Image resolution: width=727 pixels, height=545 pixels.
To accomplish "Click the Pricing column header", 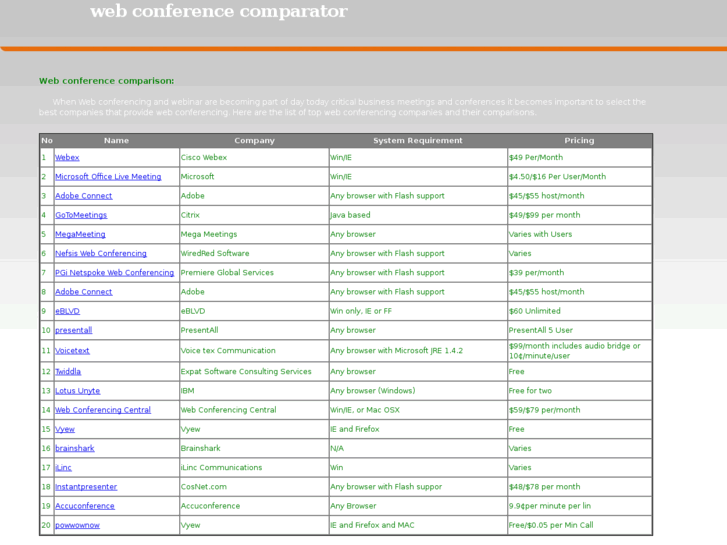I will coord(579,141).
